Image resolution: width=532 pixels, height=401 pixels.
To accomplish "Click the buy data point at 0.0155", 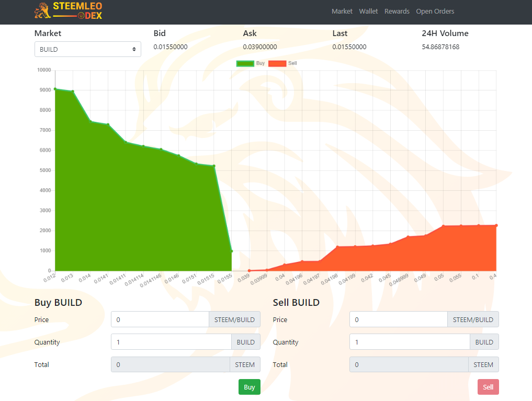I will pyautogui.click(x=232, y=251).
